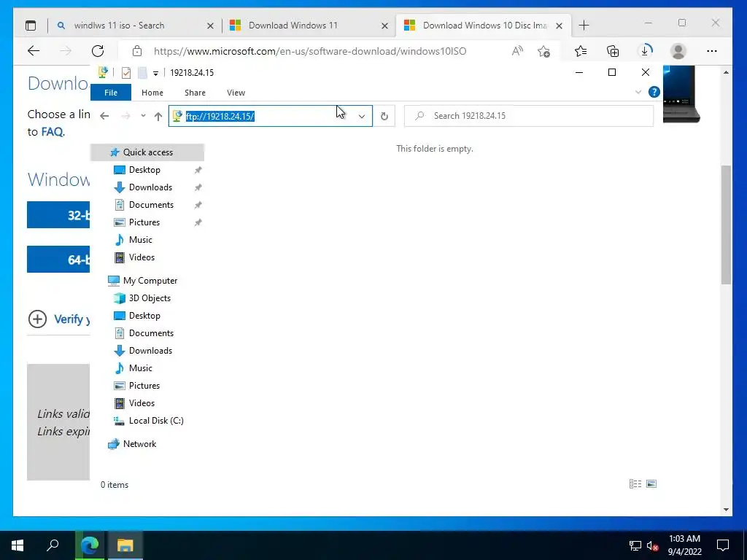
Task: Refresh the FTP folder view
Action: pyautogui.click(x=384, y=116)
